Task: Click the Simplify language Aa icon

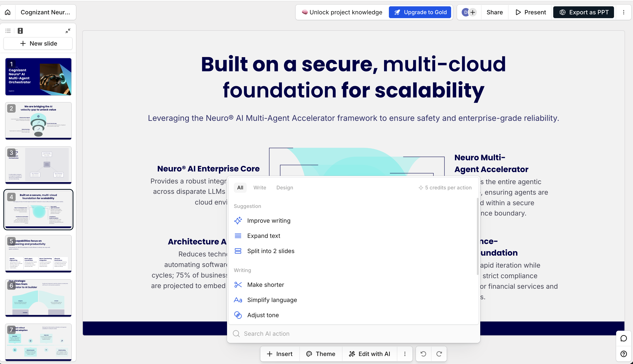Action: pyautogui.click(x=238, y=300)
